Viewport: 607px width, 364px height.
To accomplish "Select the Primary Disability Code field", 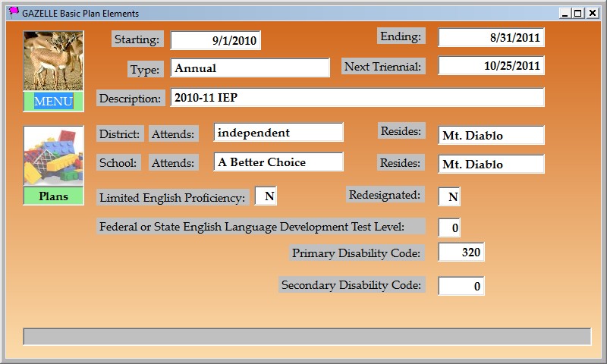I will click(x=461, y=253).
